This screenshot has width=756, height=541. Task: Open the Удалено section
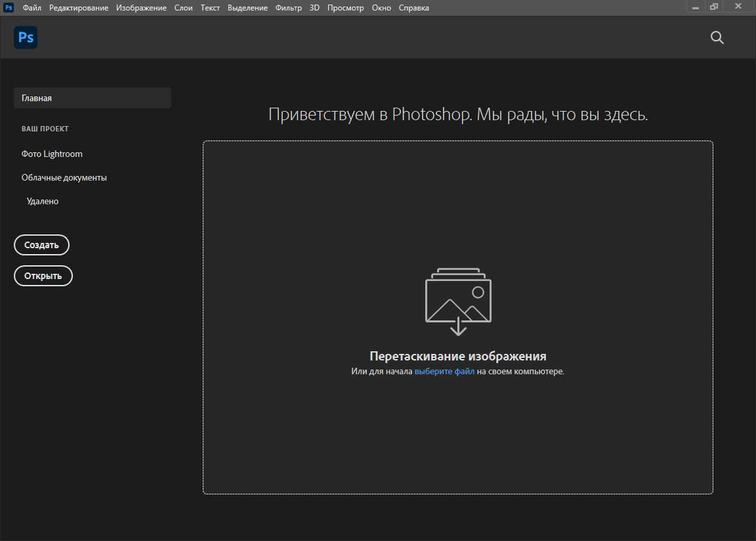[43, 201]
